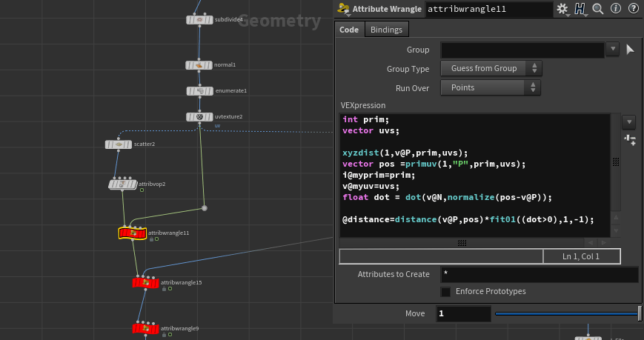Open the VEXpression preset dropdown arrow
Image resolution: width=644 pixels, height=340 pixels.
coord(629,121)
